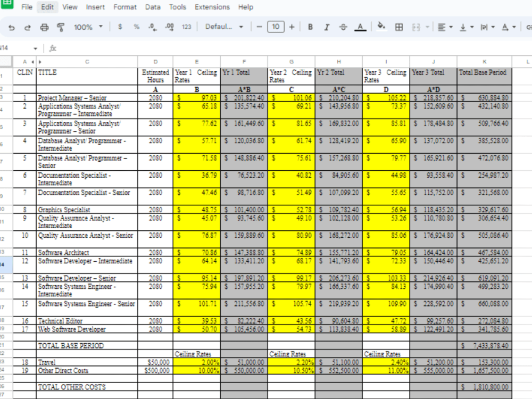Open the Default font family dropdown
Screen dimensions: 532x399
click(x=224, y=27)
